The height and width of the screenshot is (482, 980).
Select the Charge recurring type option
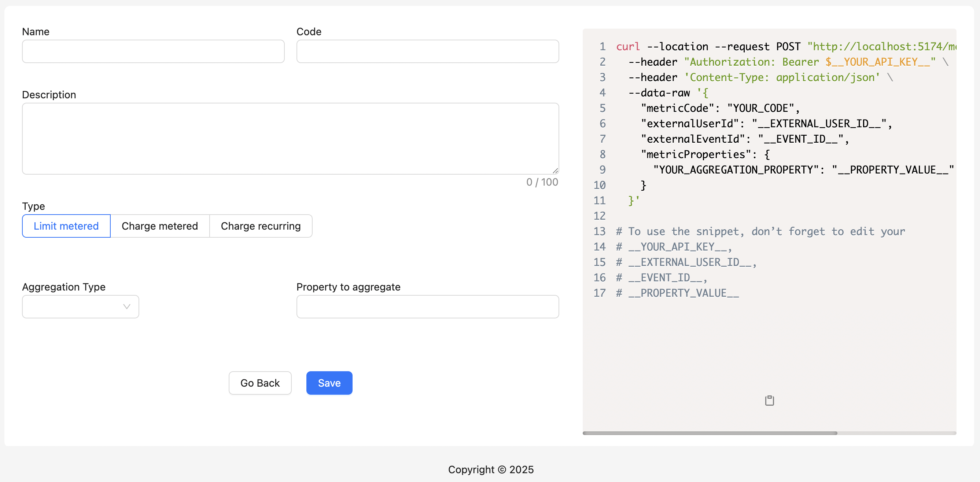(261, 226)
